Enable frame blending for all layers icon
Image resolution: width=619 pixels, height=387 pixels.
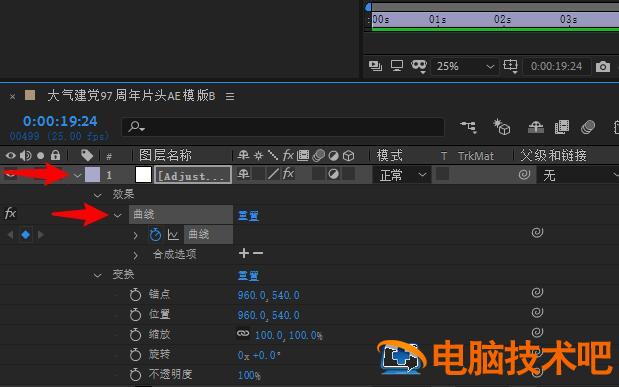coord(562,127)
